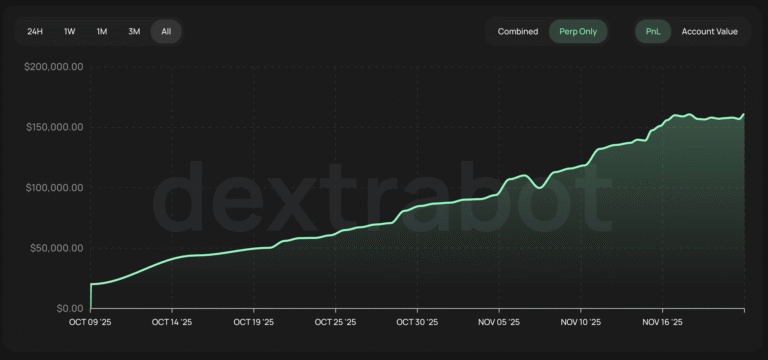Click the NOV 10 '25 date label
768x360 pixels.
click(580, 322)
